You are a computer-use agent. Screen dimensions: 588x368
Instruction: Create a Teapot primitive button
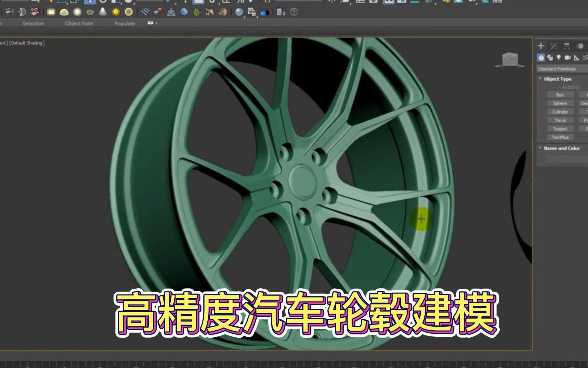[560, 129]
